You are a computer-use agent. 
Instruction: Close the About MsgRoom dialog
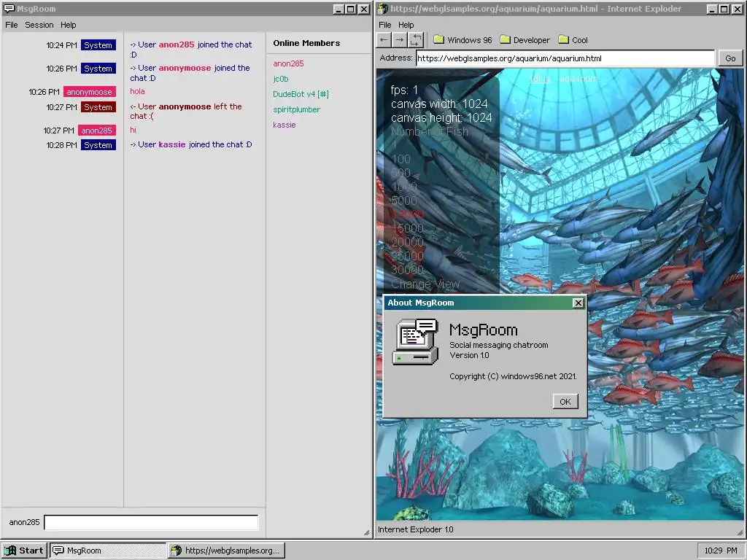click(578, 303)
